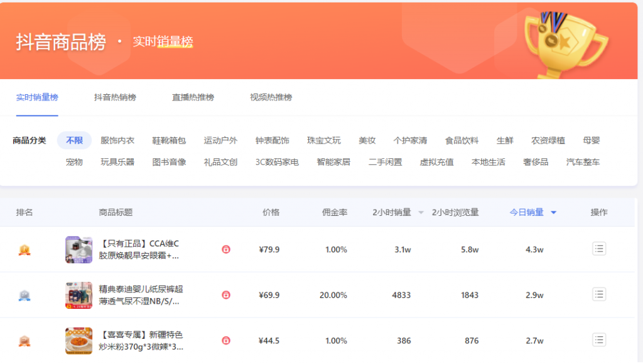Screen dimensions: 643x364
Task: Click silver second-place medal icon
Action: (24, 295)
